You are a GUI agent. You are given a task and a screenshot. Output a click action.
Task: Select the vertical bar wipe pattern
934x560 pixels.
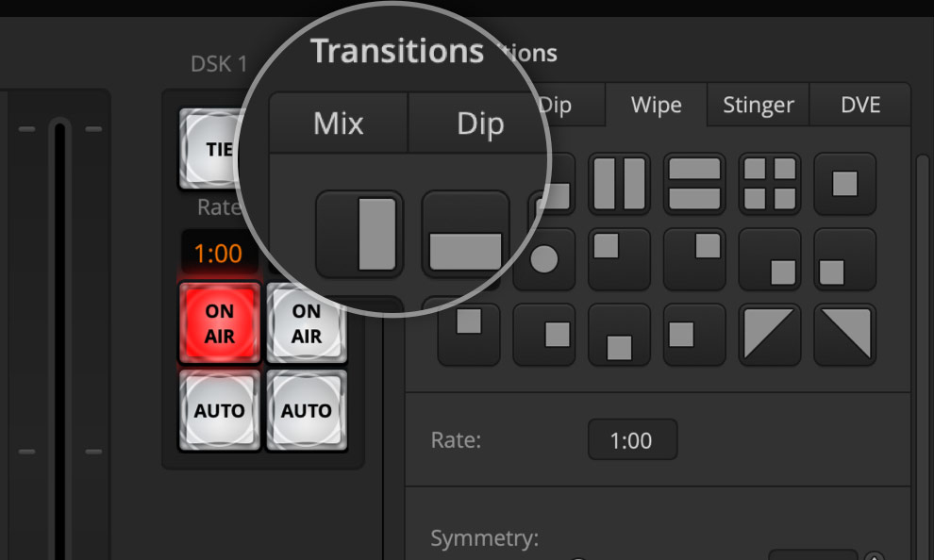359,233
